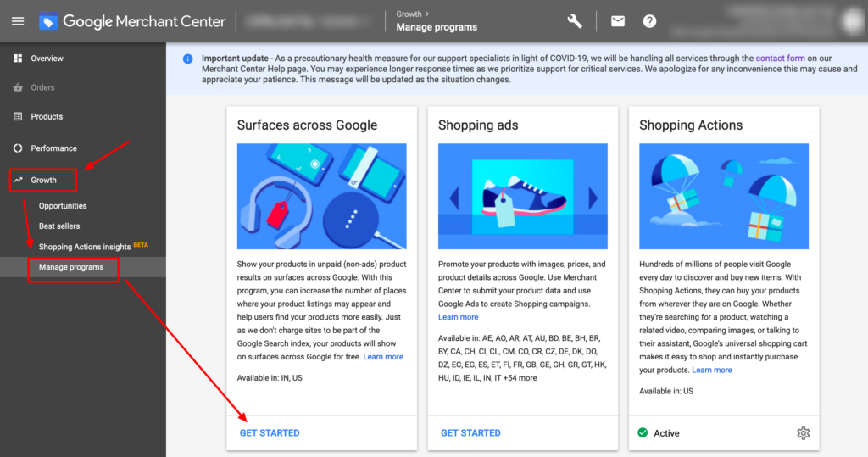Viewport: 868px width, 457px height.
Task: Click the Active status label
Action: point(666,433)
